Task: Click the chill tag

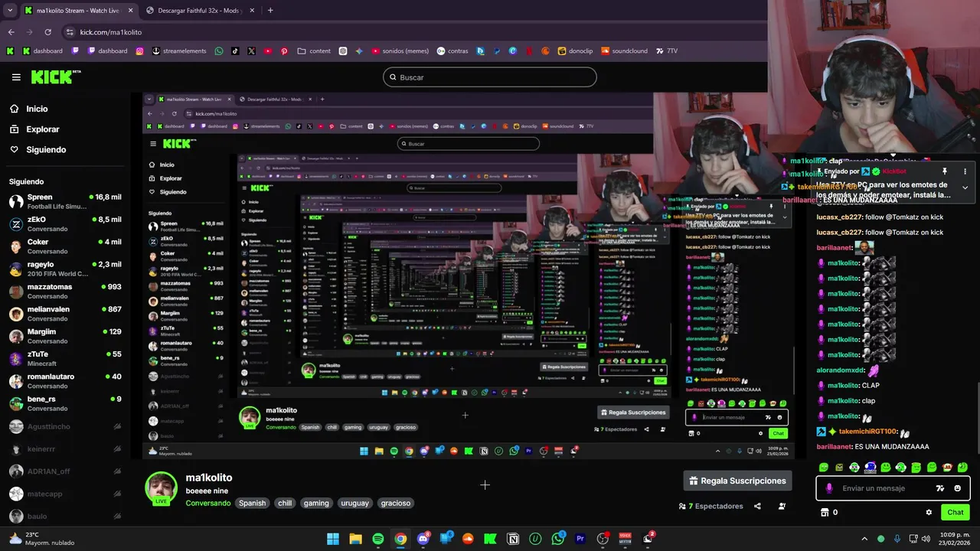Action: tap(285, 503)
